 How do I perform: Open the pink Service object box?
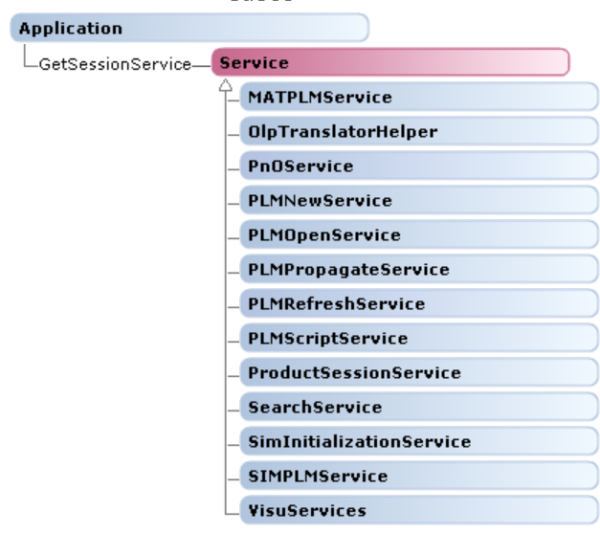(x=390, y=63)
